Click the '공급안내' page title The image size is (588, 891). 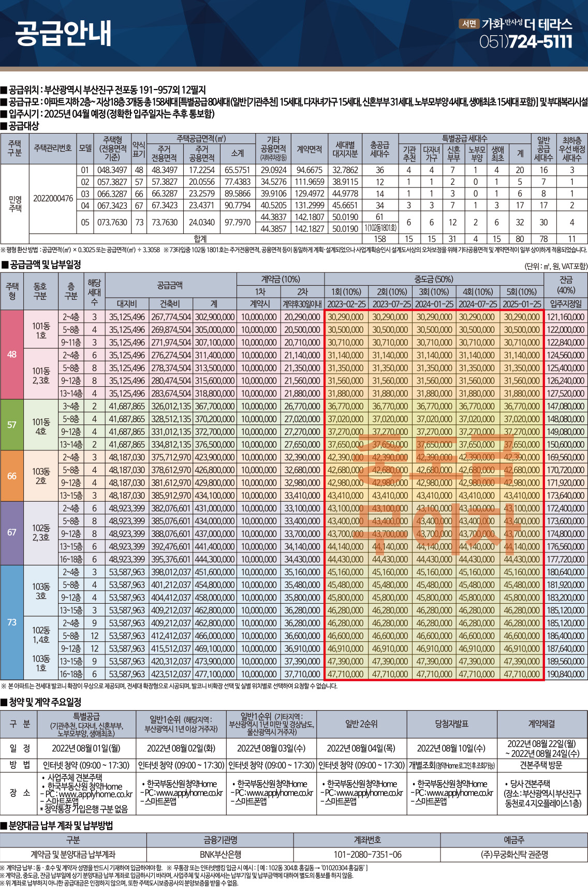point(63,33)
